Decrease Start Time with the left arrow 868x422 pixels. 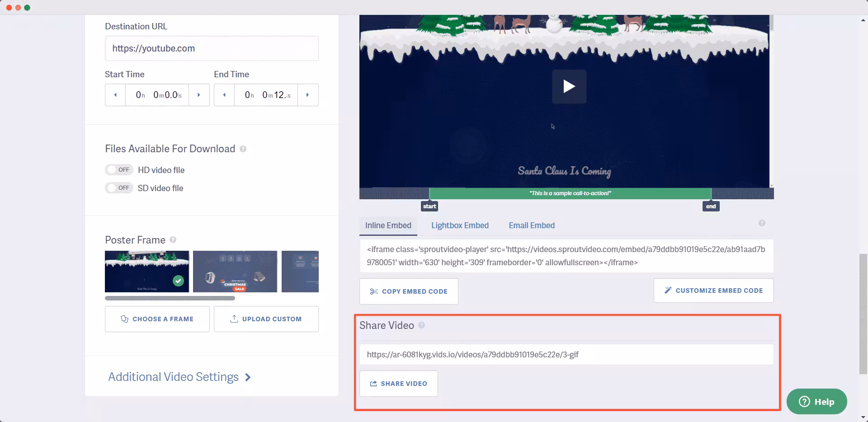(x=115, y=95)
